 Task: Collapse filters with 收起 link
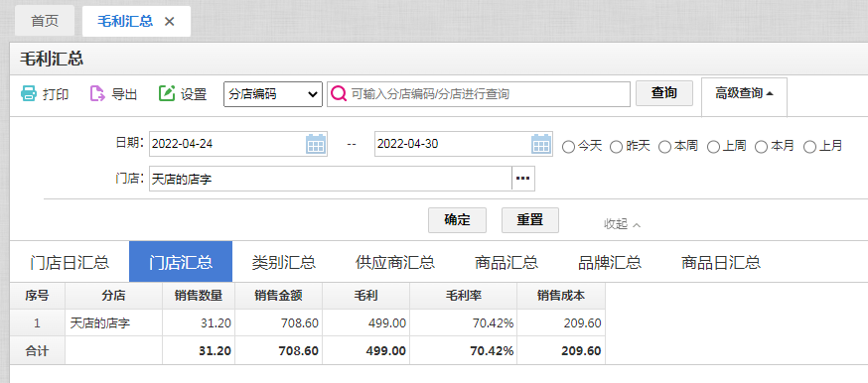[623, 224]
